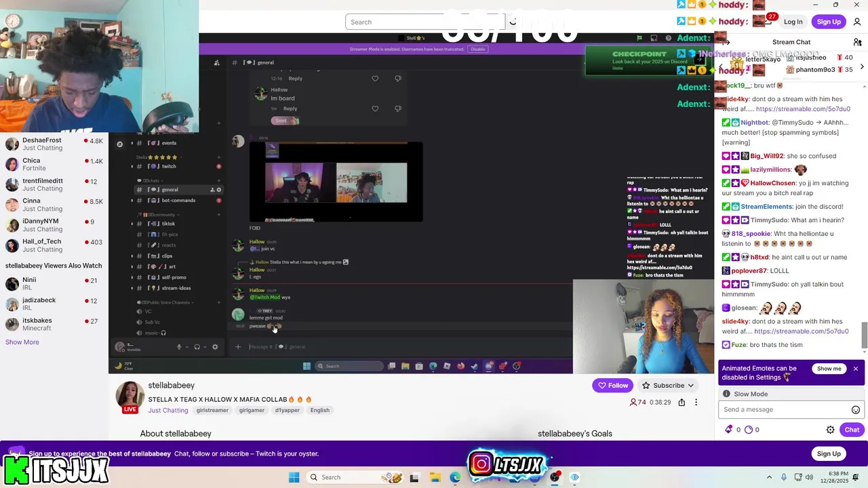Viewport: 868px width, 488px height.
Task: Expand sidebar with Show More
Action: point(22,342)
